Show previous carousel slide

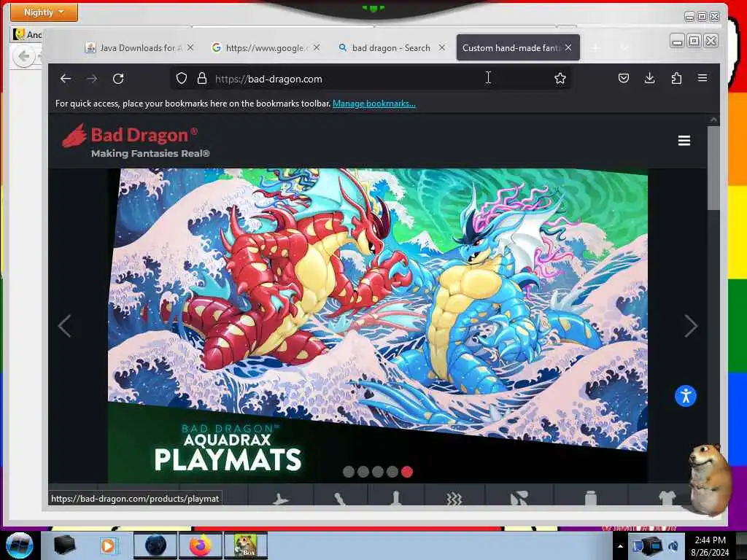tap(64, 326)
